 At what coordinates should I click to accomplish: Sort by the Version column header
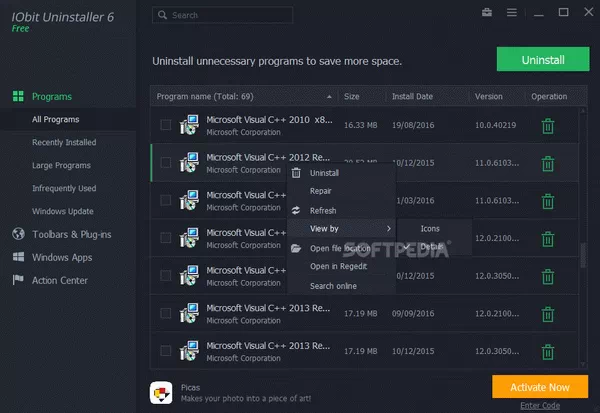click(489, 96)
